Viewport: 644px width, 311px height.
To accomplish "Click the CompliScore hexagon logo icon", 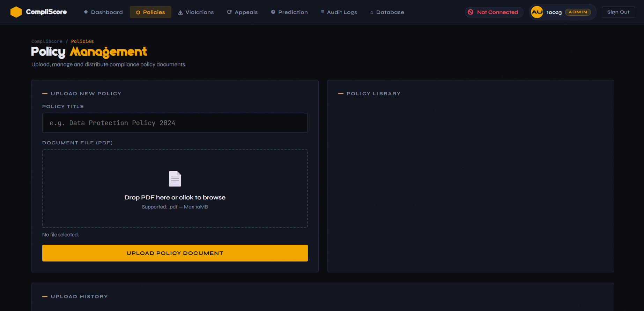I will click(x=16, y=12).
